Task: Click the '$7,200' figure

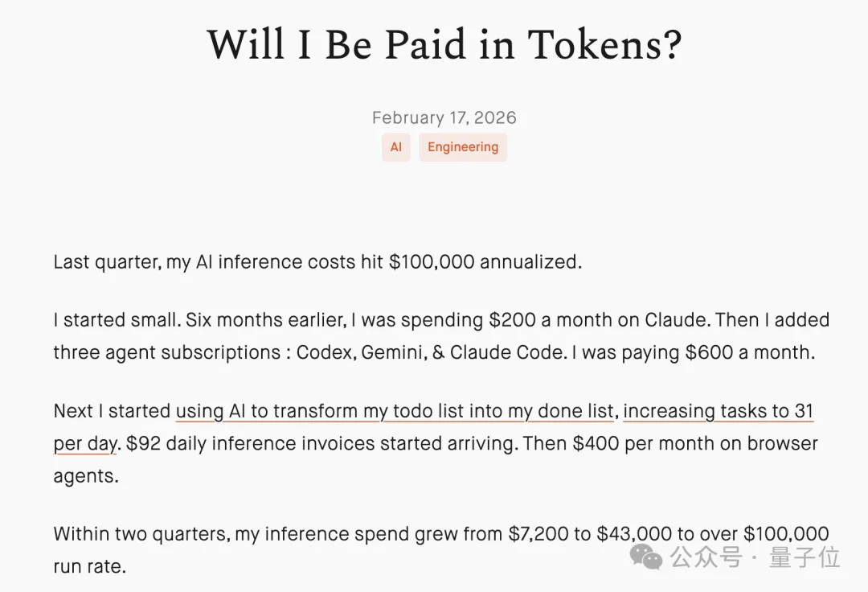Action: (x=538, y=534)
